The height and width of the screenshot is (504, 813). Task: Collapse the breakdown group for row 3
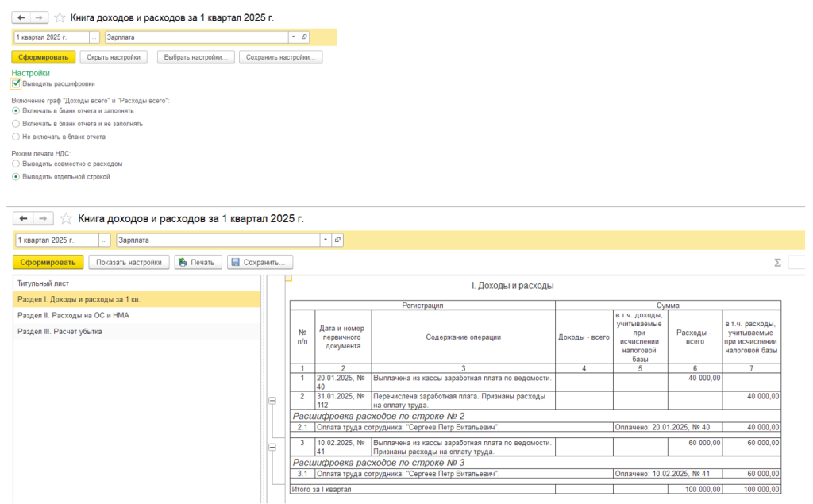point(272,448)
